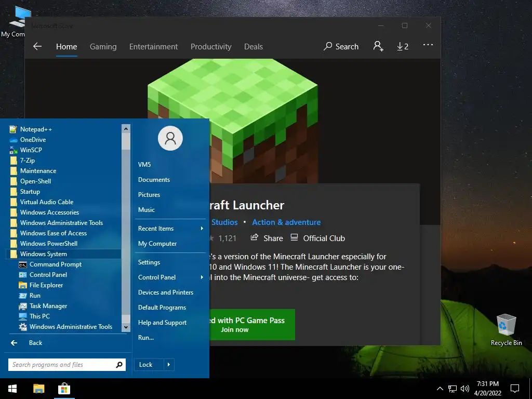The image size is (532, 399).
Task: Open the Official Club link
Action: 318,238
